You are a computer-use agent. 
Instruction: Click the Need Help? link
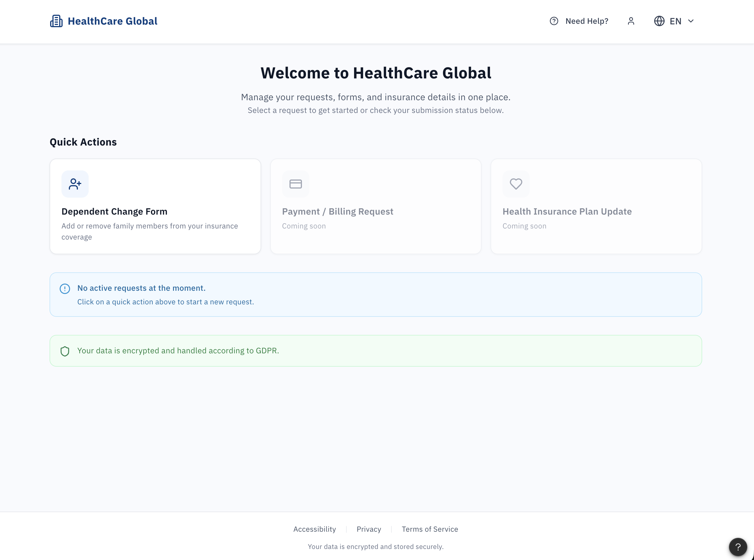586,21
